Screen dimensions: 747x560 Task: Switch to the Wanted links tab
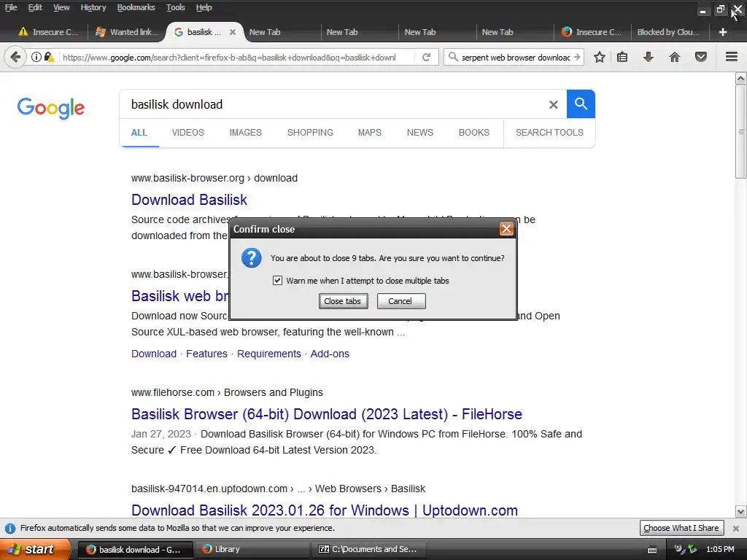coord(127,32)
